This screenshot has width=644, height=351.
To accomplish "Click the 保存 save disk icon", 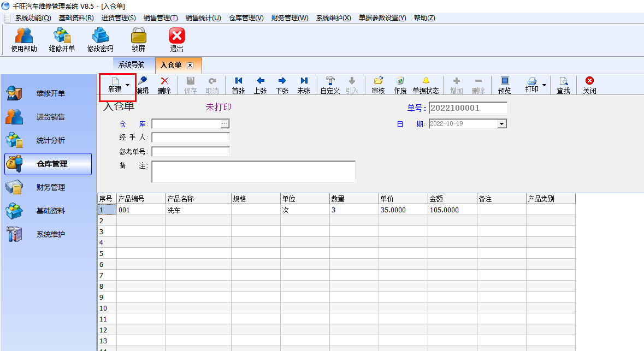I will tap(190, 85).
